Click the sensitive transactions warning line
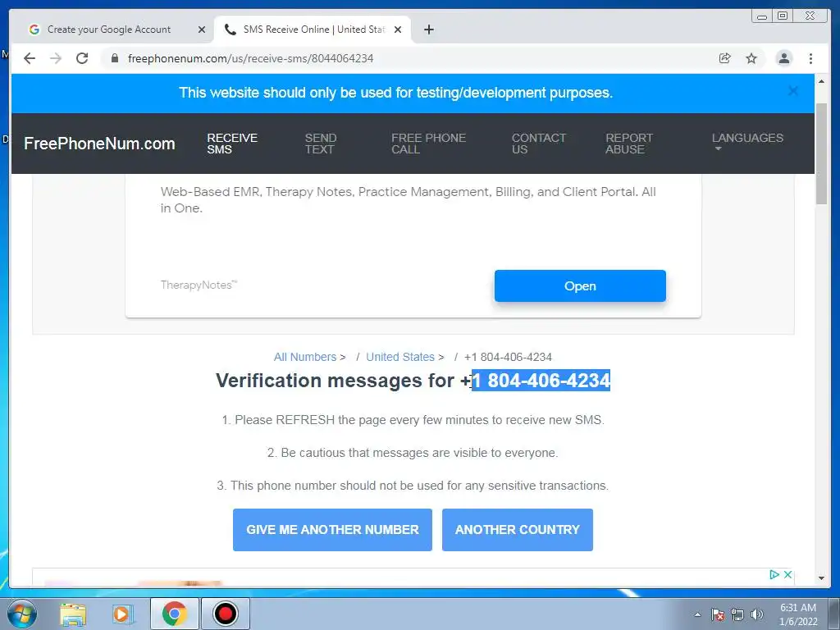 413,486
